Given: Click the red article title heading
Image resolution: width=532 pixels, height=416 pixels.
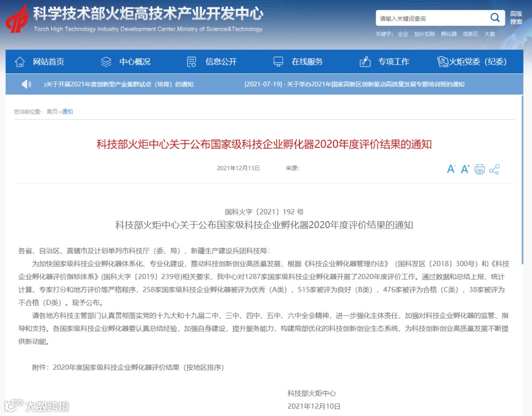Looking at the screenshot, I should tap(264, 144).
